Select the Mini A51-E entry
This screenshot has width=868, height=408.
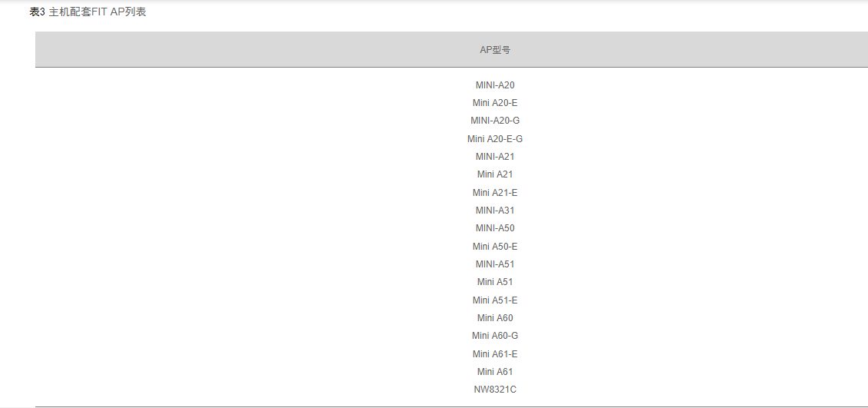tap(495, 300)
